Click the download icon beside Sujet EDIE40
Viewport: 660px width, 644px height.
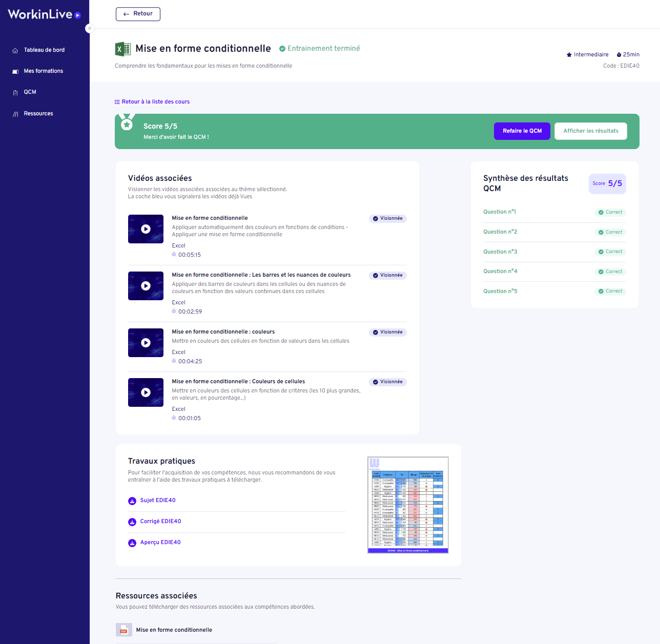pyautogui.click(x=132, y=501)
